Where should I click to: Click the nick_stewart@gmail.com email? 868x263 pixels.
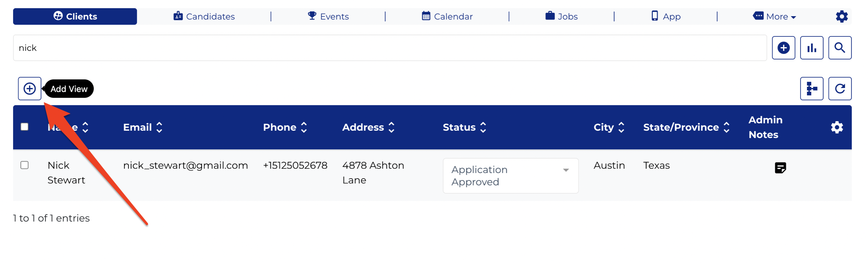coord(185,165)
